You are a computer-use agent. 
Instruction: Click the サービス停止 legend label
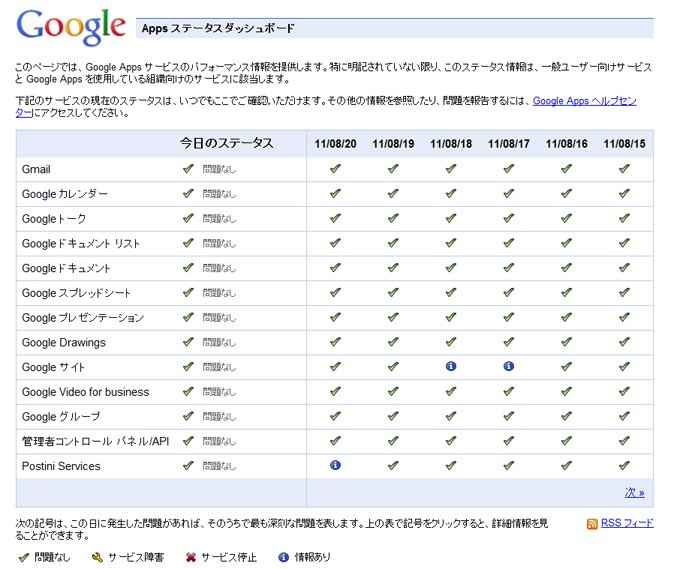(x=229, y=557)
